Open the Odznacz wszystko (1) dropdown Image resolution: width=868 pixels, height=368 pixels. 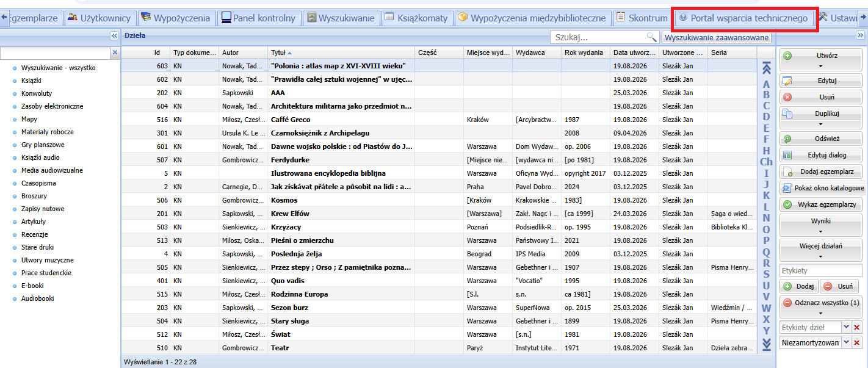tap(821, 307)
